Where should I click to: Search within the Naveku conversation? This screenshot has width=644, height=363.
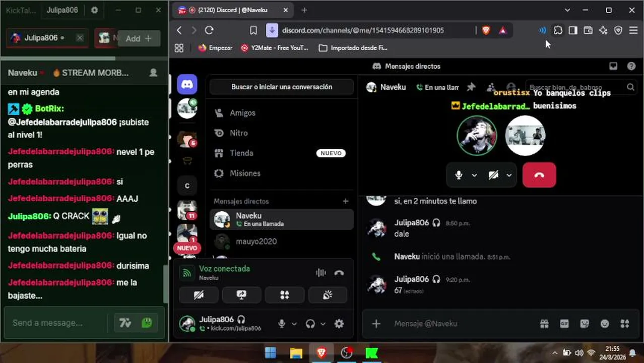click(581, 87)
